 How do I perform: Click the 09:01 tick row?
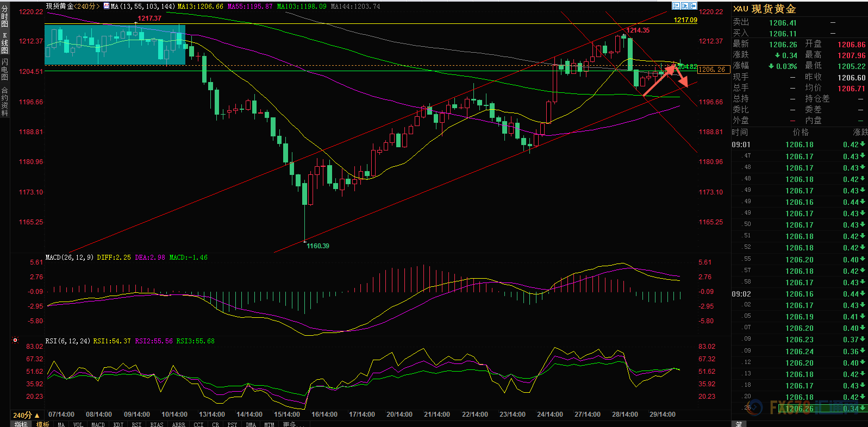(799, 145)
